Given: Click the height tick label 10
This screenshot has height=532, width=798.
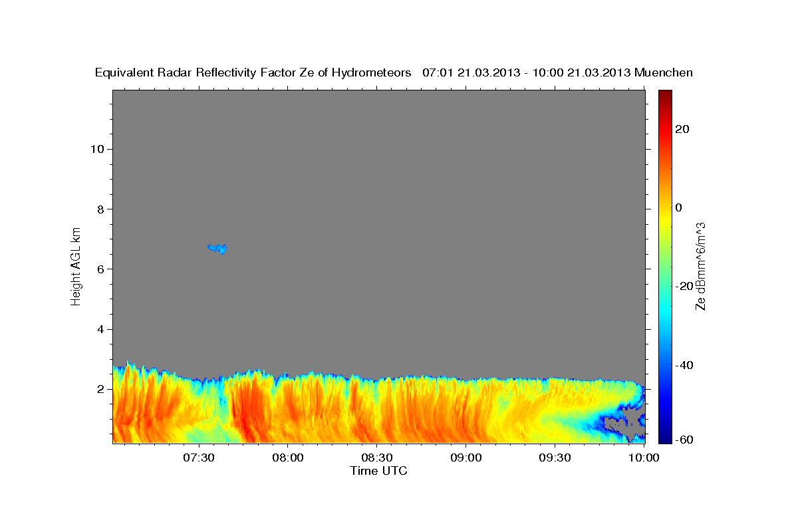Looking at the screenshot, I should 97,149.
